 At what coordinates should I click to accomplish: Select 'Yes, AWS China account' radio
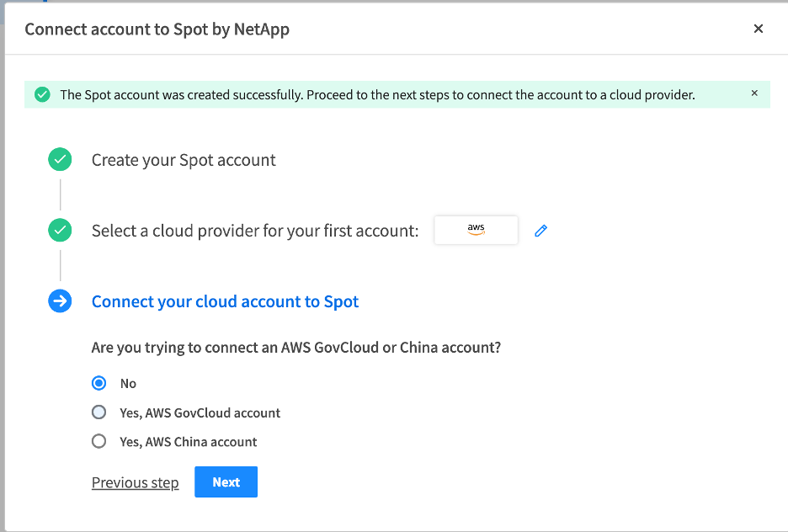99,442
